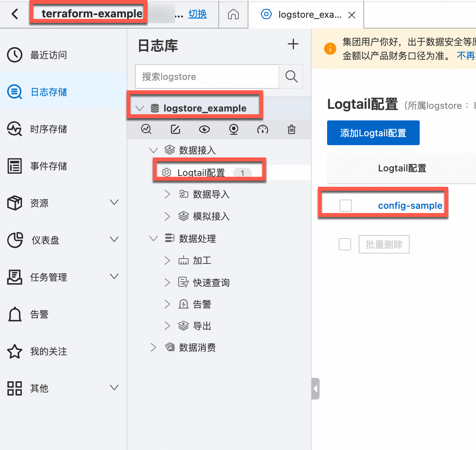Delete logstore via the trash icon
Viewport: 476px width, 450px height.
[291, 129]
